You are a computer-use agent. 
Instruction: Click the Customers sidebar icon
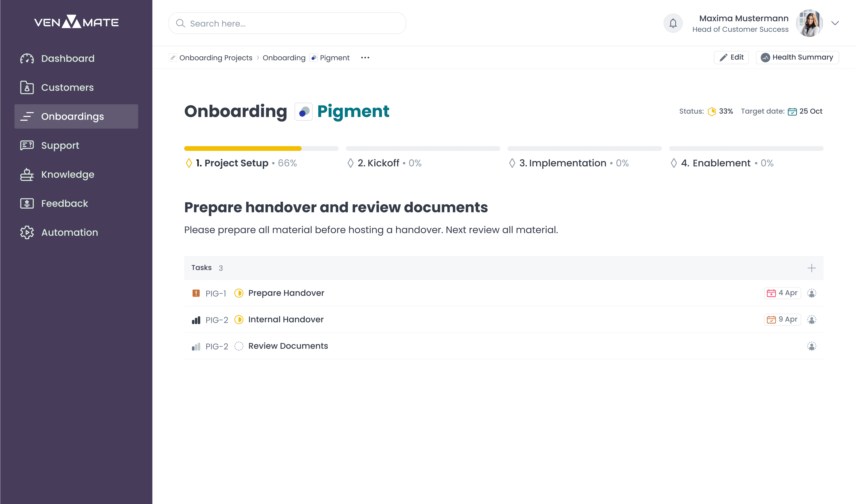coord(26,87)
